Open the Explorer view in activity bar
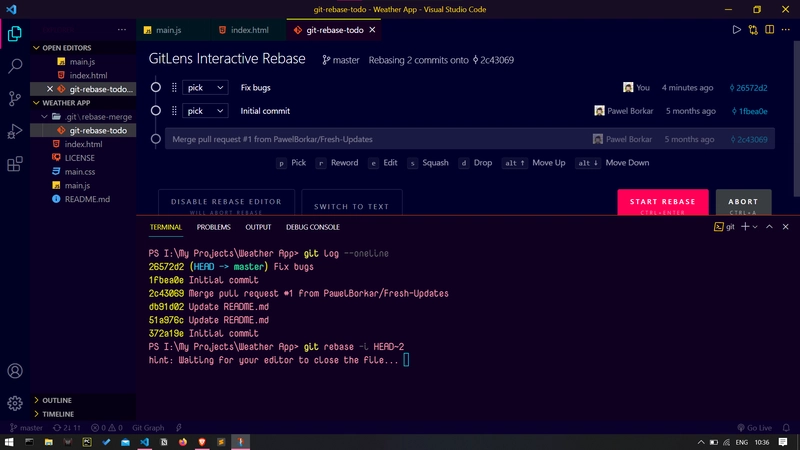 click(x=15, y=34)
